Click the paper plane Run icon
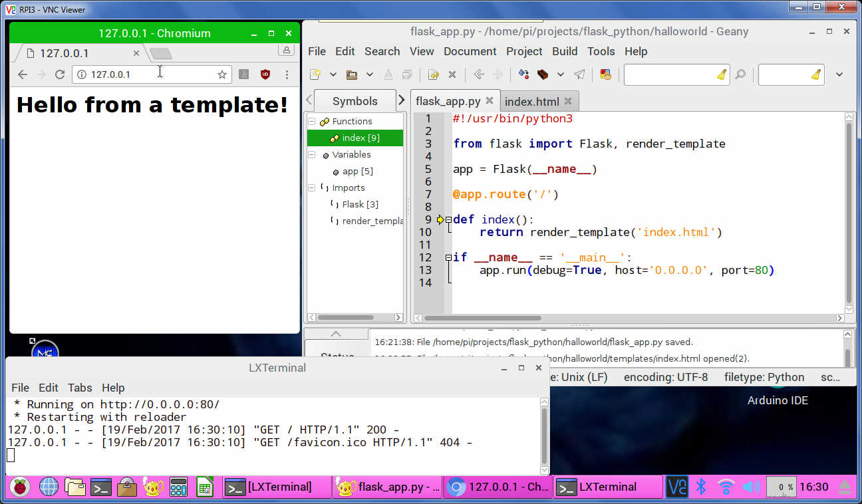This screenshot has height=504, width=862. 579,74
